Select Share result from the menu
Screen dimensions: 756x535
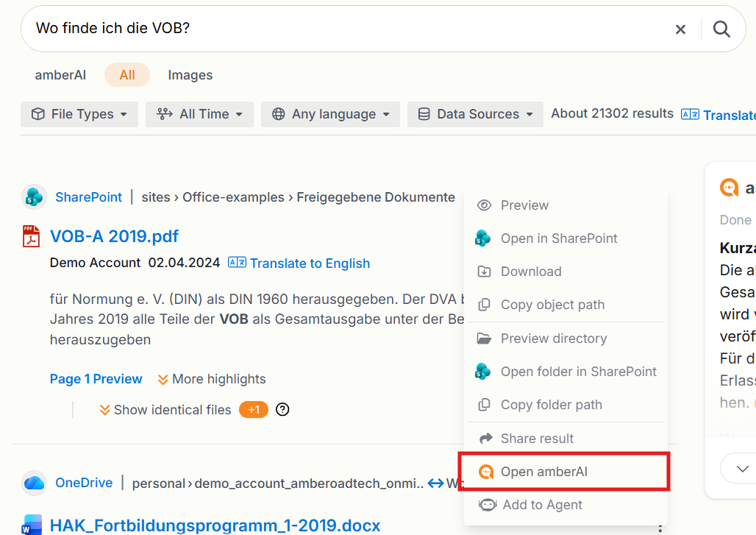[x=566, y=439]
